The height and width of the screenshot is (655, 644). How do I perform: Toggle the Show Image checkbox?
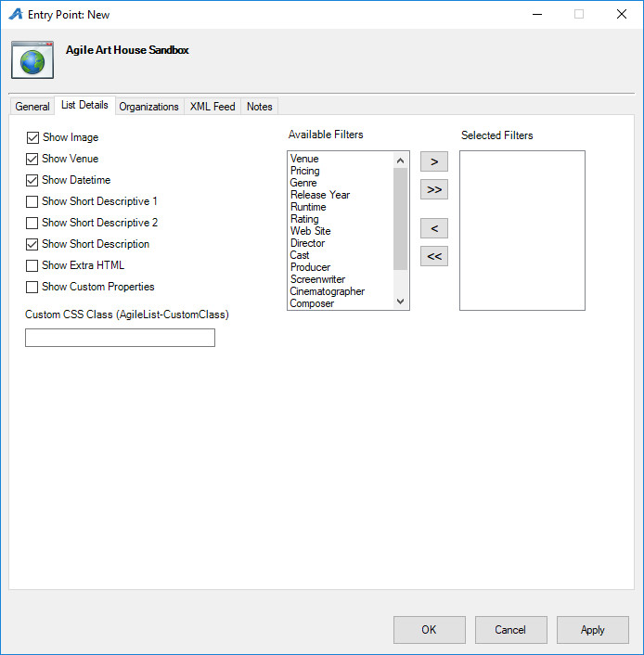(32, 137)
